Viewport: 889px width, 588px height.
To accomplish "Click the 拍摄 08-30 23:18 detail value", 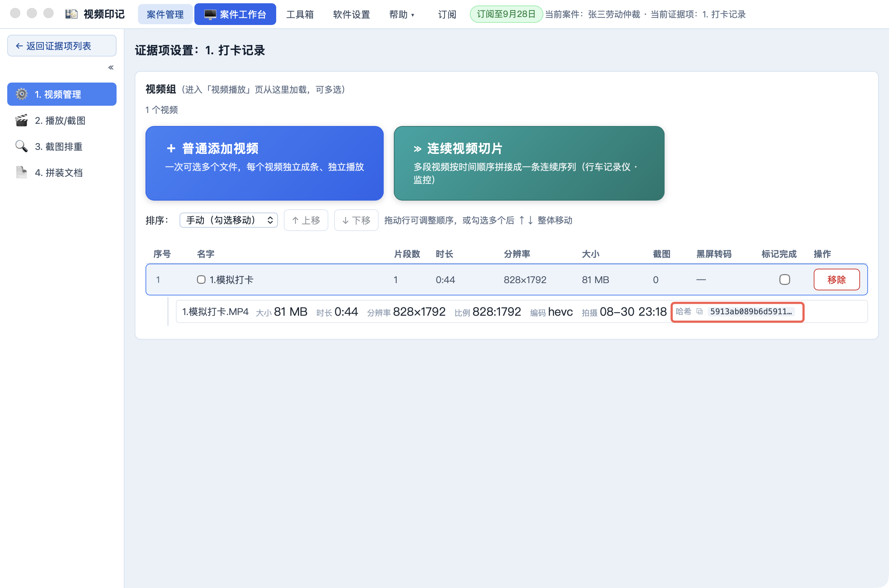I will [624, 312].
